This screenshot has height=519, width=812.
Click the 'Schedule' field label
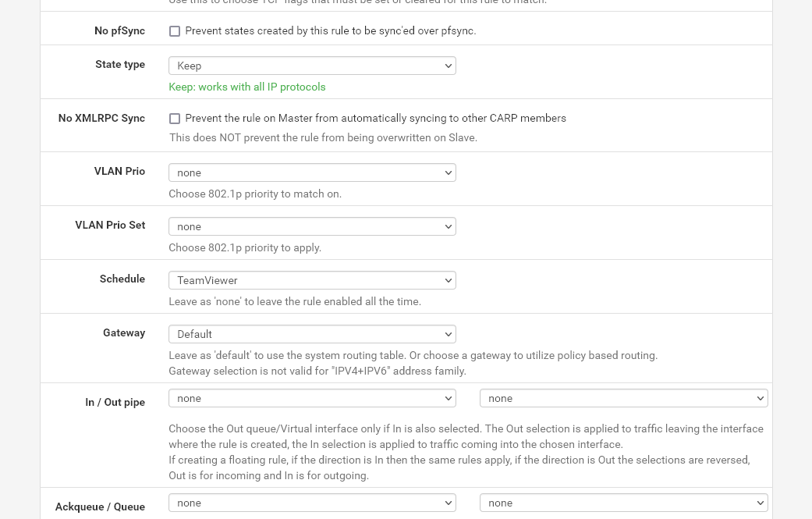pos(122,279)
